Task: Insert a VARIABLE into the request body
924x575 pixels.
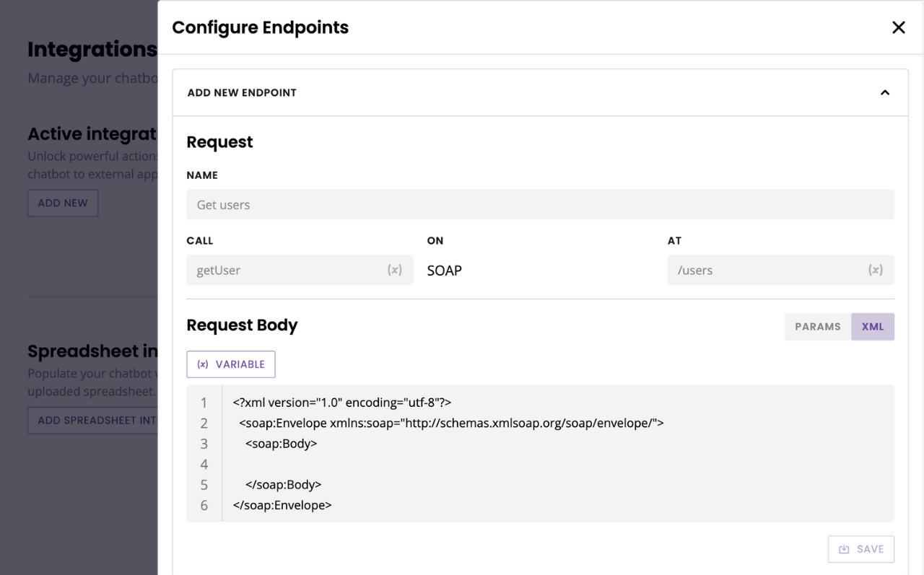Action: [231, 364]
